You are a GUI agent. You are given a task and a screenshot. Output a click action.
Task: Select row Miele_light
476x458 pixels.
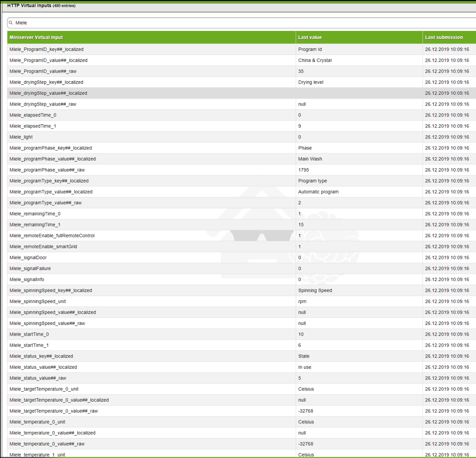242,137
